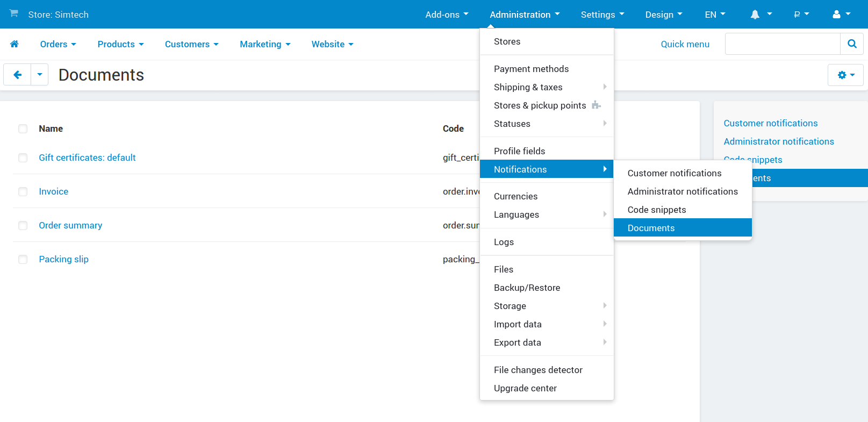Open the Website dropdown

(x=333, y=44)
